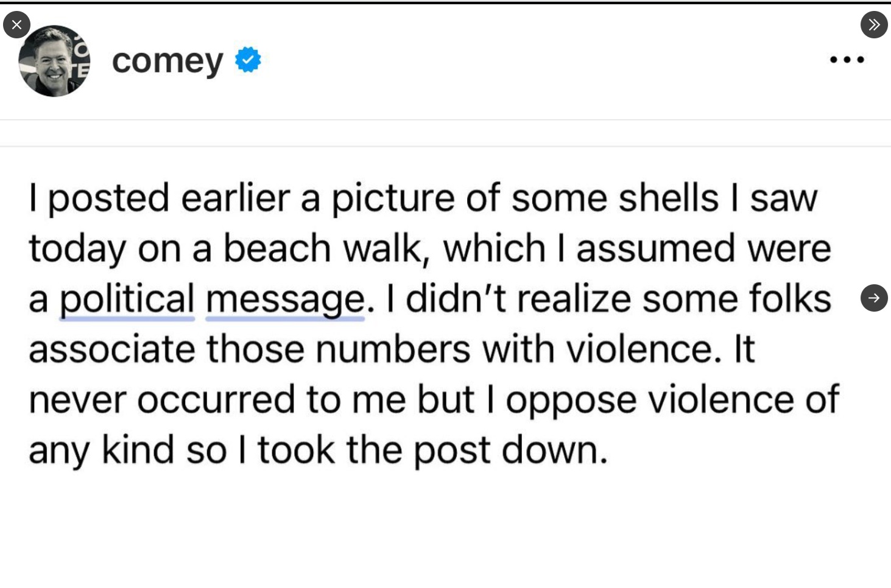Select comey's circular profile picture
This screenshot has width=891, height=588.
(54, 61)
